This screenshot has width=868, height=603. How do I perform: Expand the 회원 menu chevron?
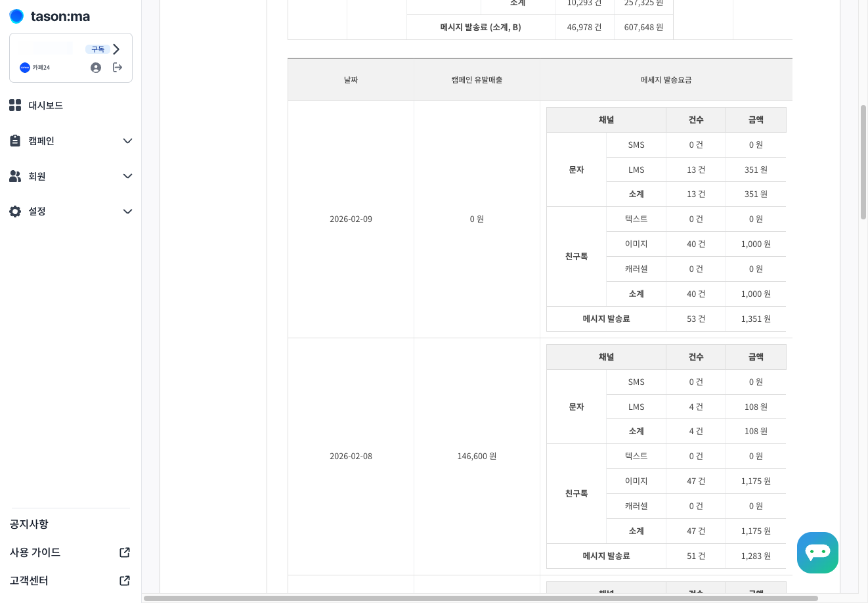click(127, 176)
